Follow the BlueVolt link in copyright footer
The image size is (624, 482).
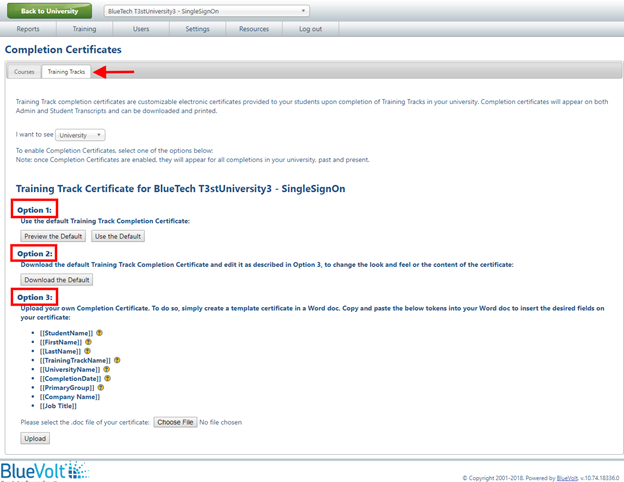[x=567, y=478]
